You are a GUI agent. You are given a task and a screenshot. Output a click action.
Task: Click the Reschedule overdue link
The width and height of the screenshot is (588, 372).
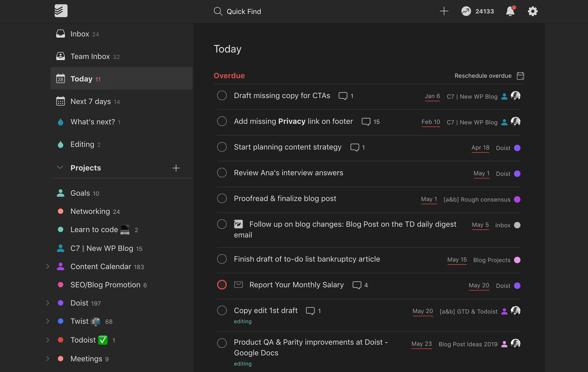click(483, 76)
